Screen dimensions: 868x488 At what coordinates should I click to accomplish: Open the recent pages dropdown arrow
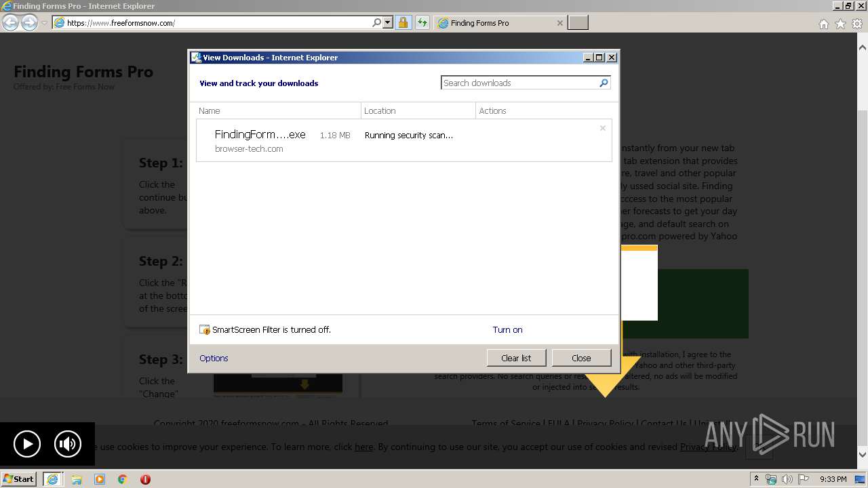pyautogui.click(x=44, y=23)
